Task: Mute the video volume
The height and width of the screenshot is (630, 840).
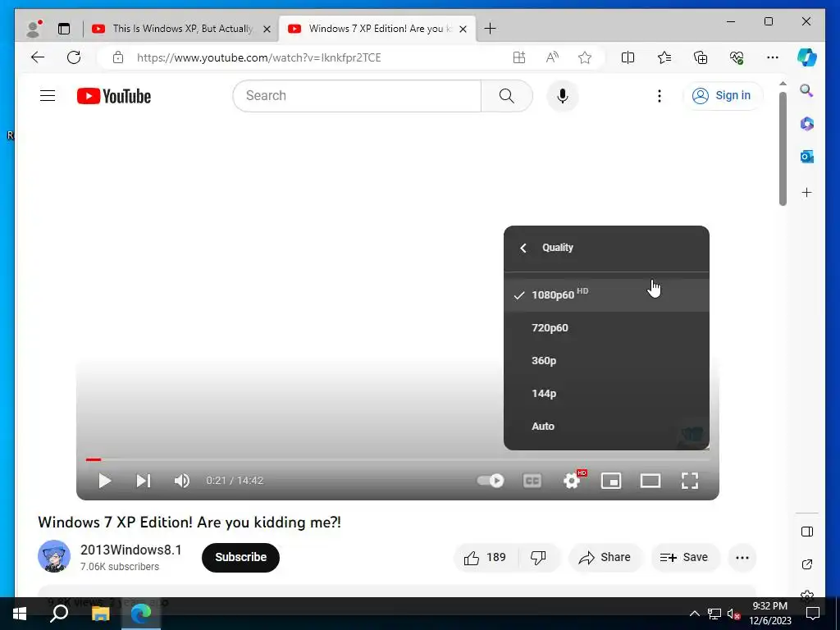Action: point(181,481)
